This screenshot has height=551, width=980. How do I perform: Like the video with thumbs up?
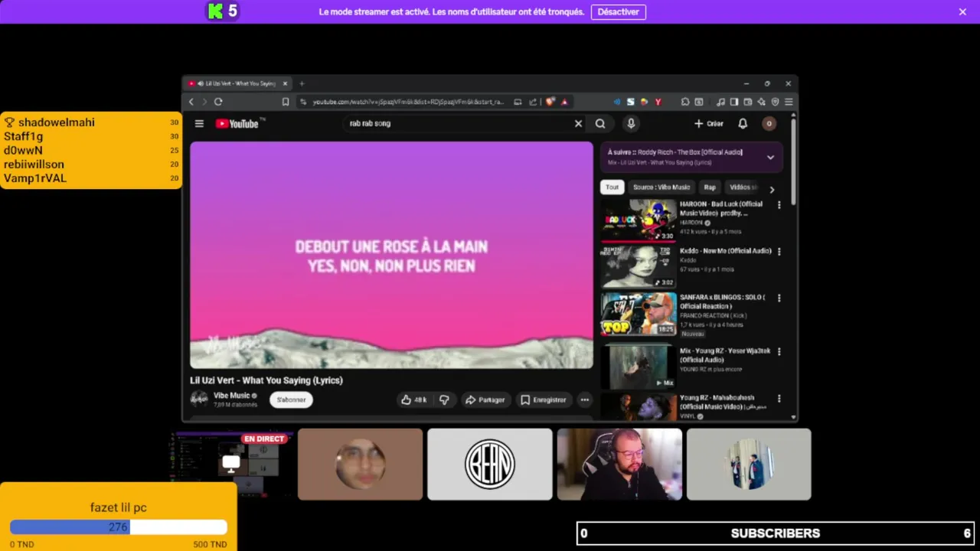pos(413,399)
